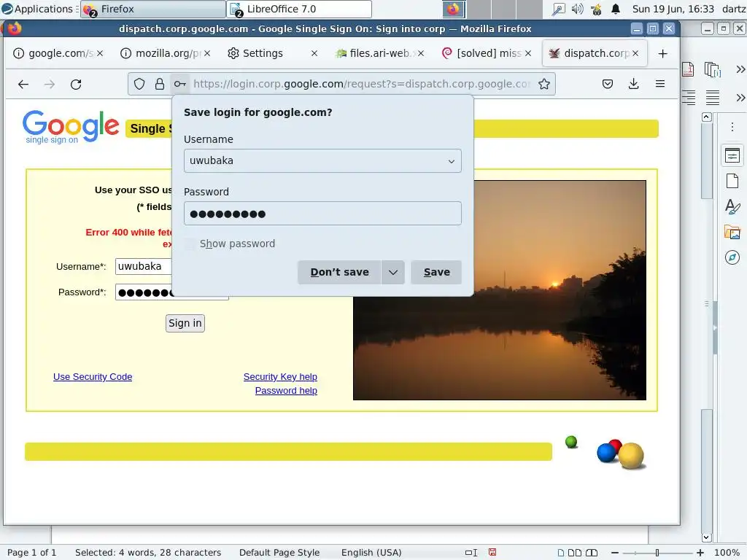The width and height of the screenshot is (747, 560).
Task: Close the Settings tab
Action: pos(314,53)
